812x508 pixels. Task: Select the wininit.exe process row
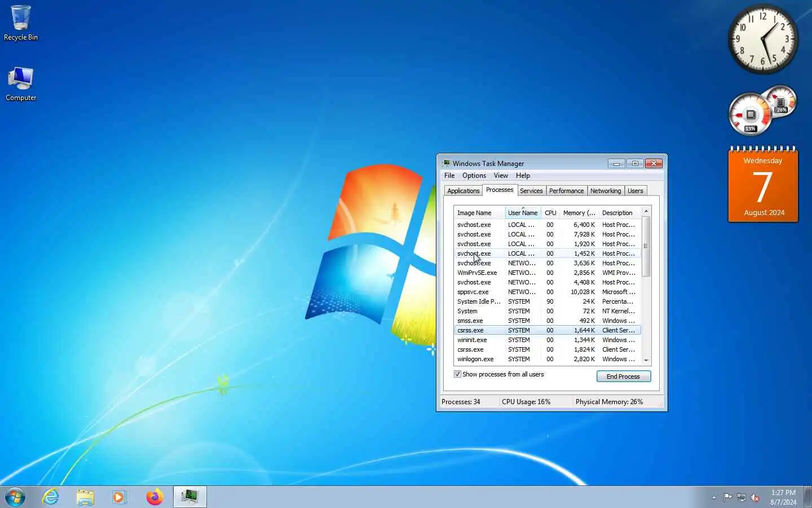pyautogui.click(x=548, y=340)
